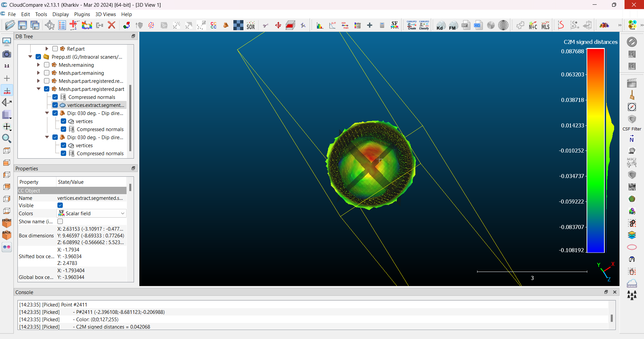Open the Plugins menu

(82, 14)
